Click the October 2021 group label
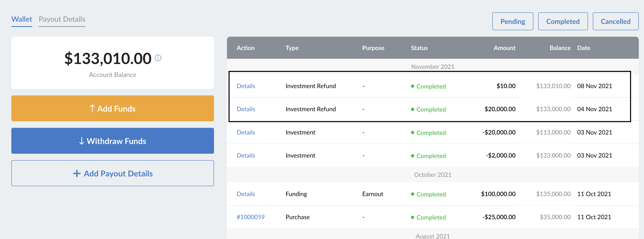 click(x=432, y=174)
